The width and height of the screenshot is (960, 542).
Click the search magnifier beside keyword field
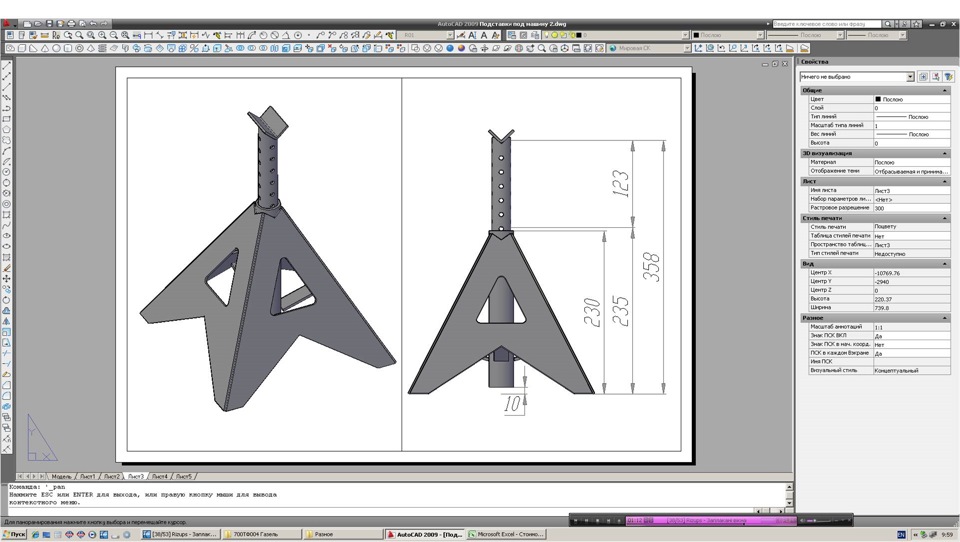(888, 24)
